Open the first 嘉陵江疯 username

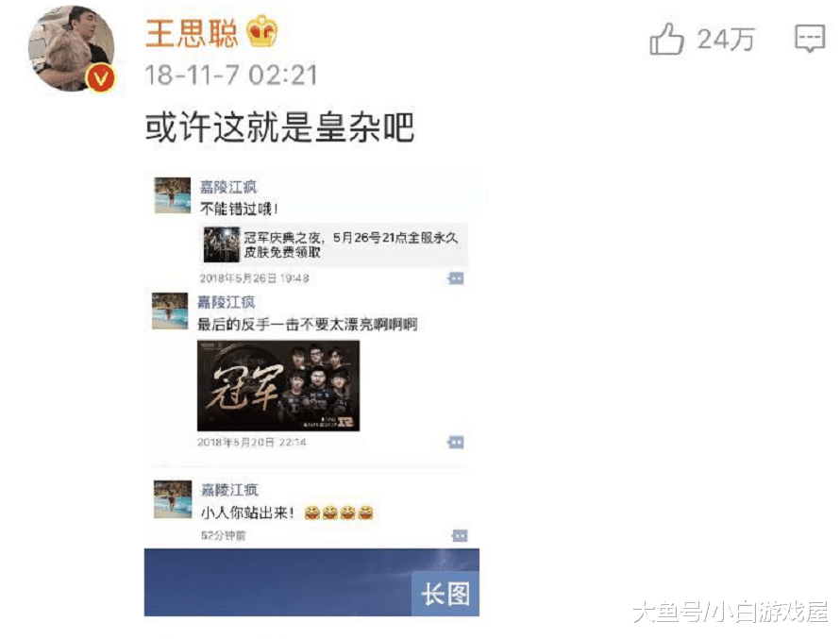[x=228, y=187]
